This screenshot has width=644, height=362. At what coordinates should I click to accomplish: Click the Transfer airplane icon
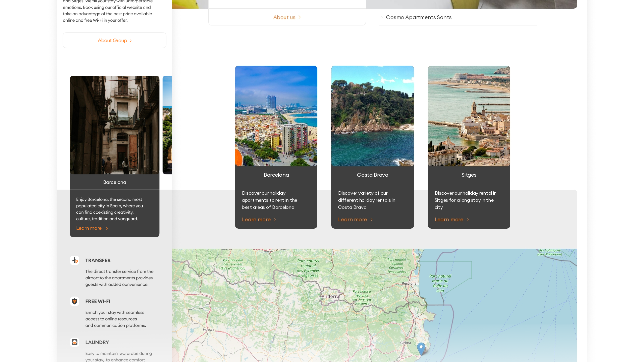click(74, 260)
